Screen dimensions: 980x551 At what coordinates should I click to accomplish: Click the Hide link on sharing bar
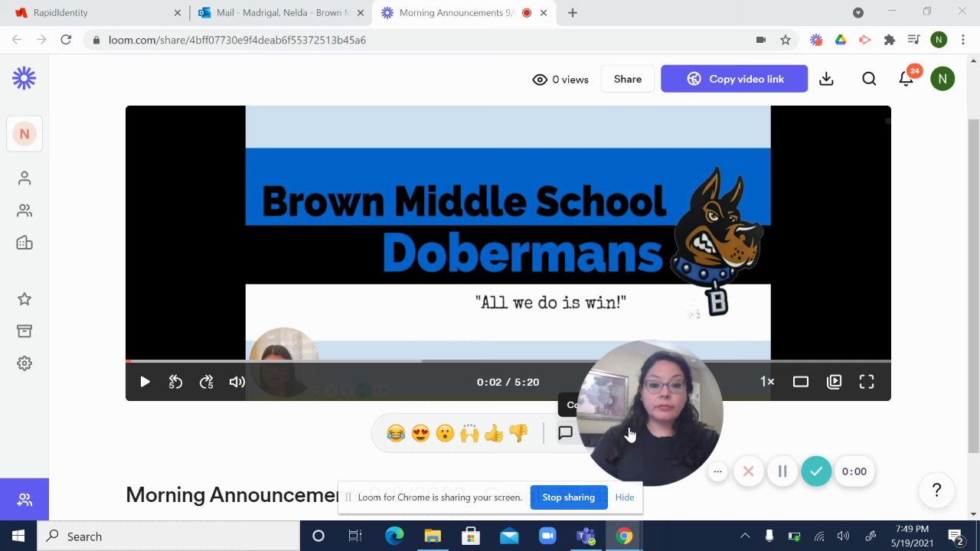(625, 497)
